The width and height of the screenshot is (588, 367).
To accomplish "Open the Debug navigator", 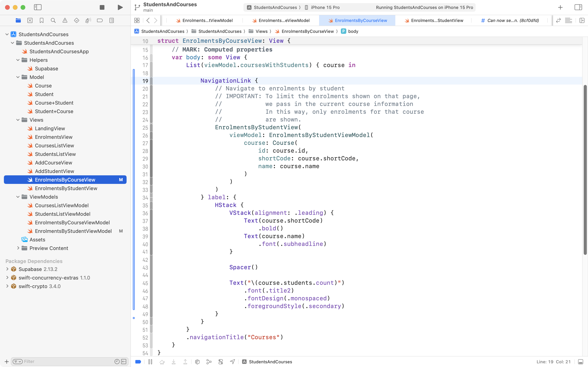I will tap(88, 20).
